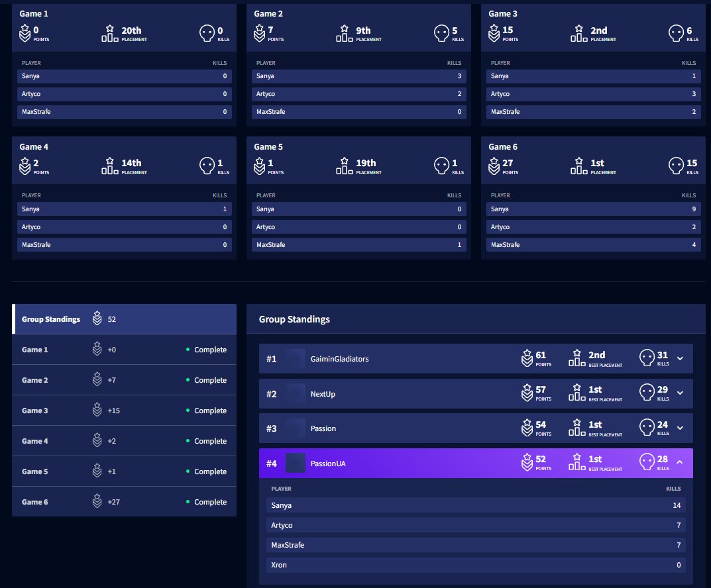The height and width of the screenshot is (588, 711).
Task: Click the Game 5 kills skull icon
Action: 442,166
